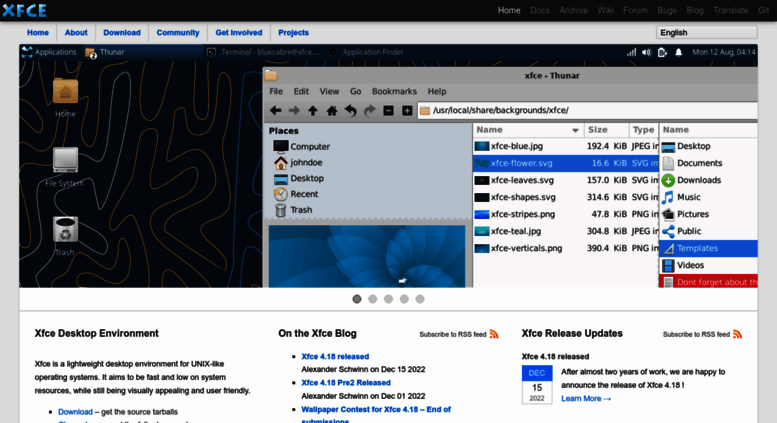Screen dimensions: 777x423
Task: Select johndoe home in Places
Action: [x=298, y=162]
